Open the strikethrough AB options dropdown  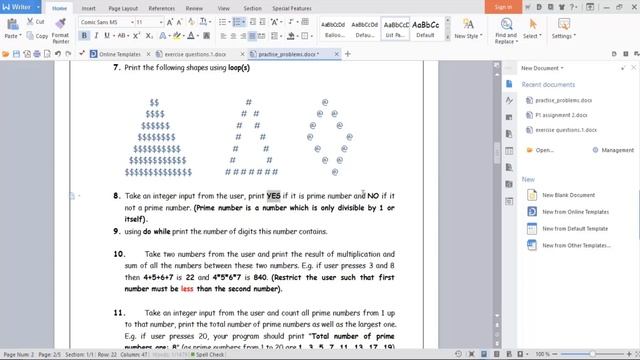pos(128,36)
